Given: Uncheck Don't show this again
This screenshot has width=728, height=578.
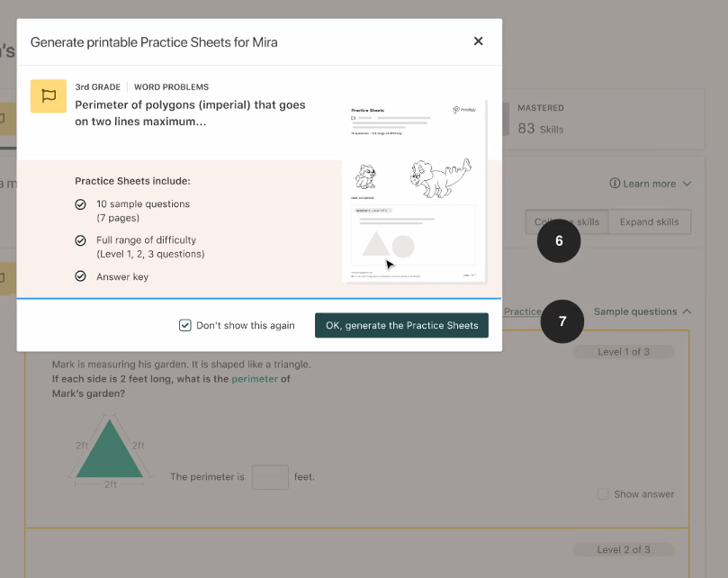Looking at the screenshot, I should click(x=184, y=325).
